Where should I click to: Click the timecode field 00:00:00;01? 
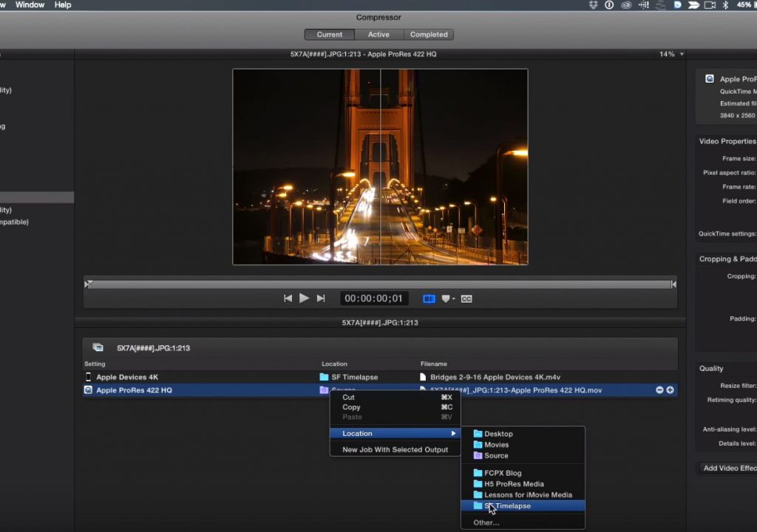373,299
